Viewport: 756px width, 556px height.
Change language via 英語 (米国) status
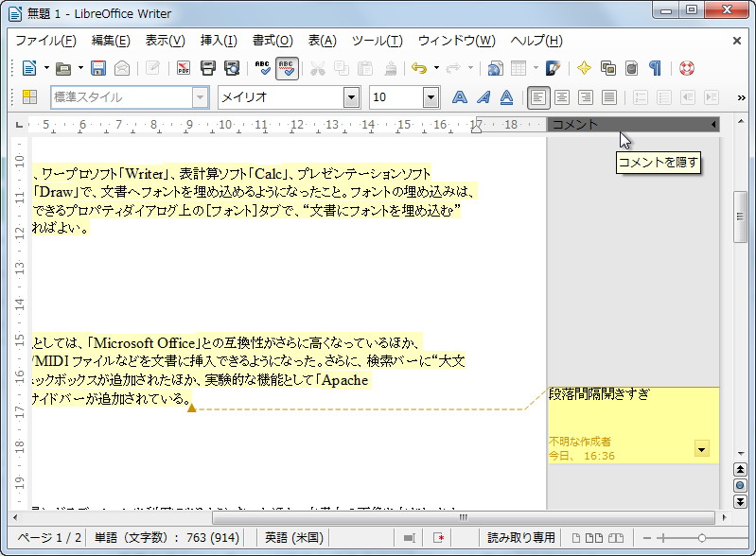[294, 538]
